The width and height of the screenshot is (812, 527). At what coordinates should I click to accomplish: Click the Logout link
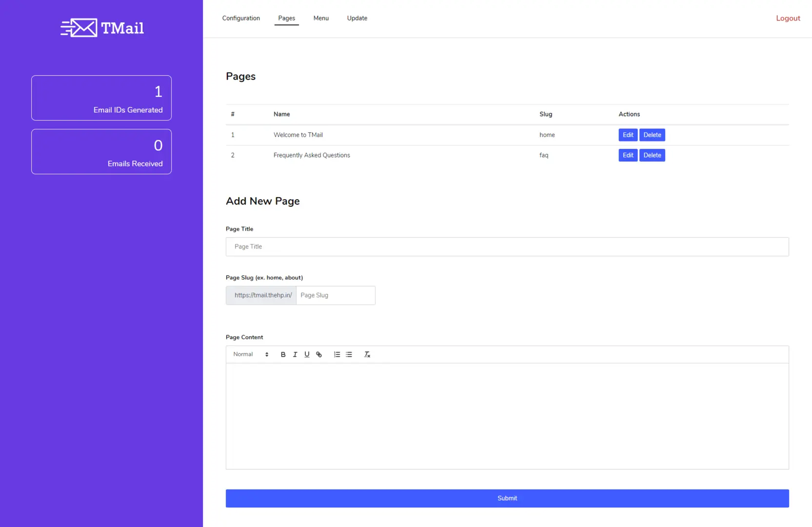point(788,18)
